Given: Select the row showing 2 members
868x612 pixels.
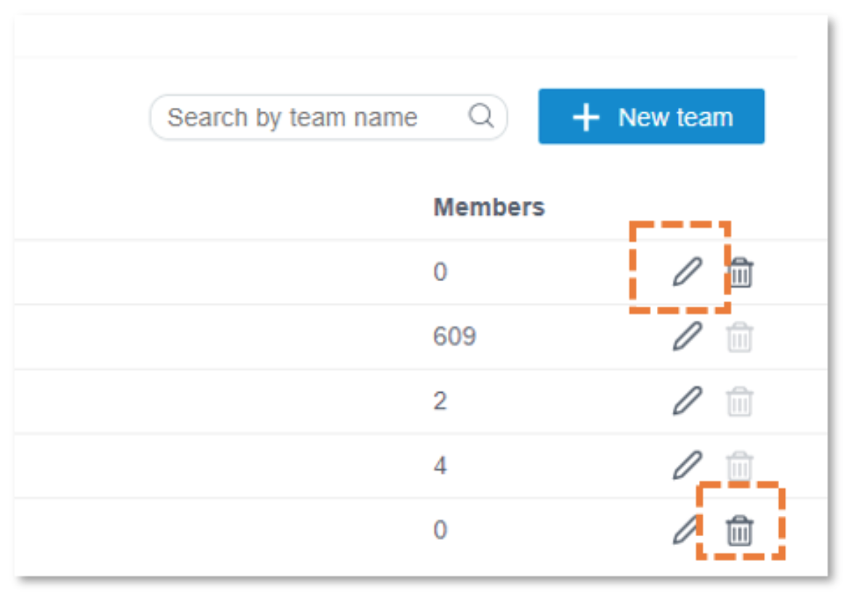Looking at the screenshot, I should 421,401.
